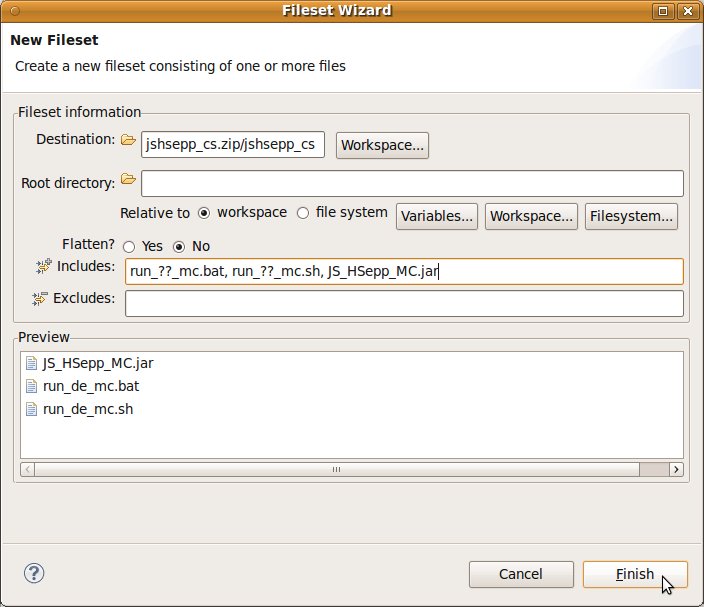This screenshot has height=607, width=704.
Task: Open help via question mark icon
Action: [34, 573]
